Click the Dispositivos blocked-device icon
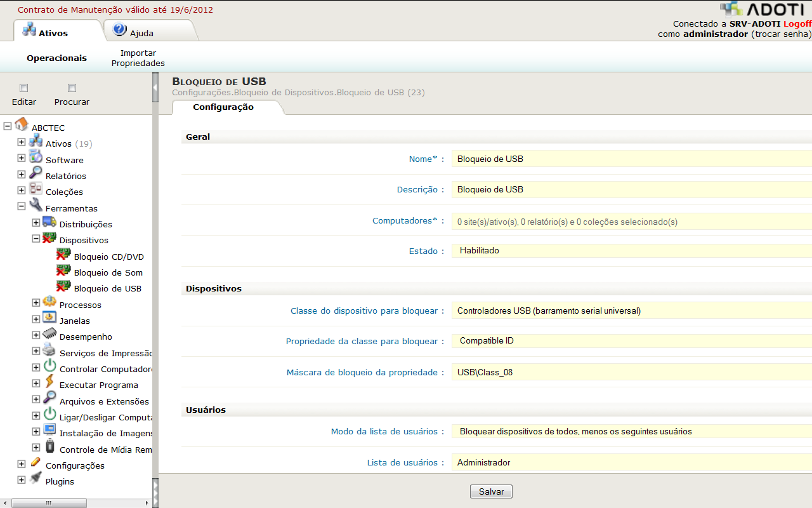The width and height of the screenshot is (812, 508). coord(49,237)
